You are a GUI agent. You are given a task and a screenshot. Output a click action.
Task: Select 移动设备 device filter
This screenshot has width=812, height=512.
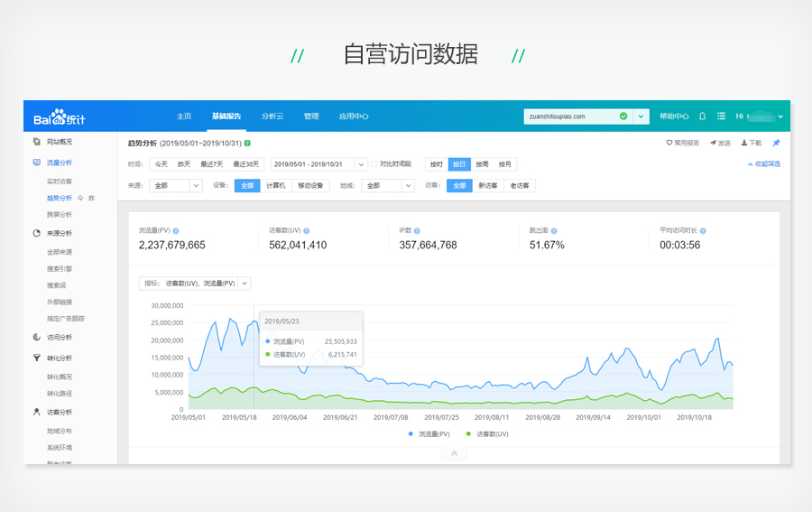click(310, 185)
